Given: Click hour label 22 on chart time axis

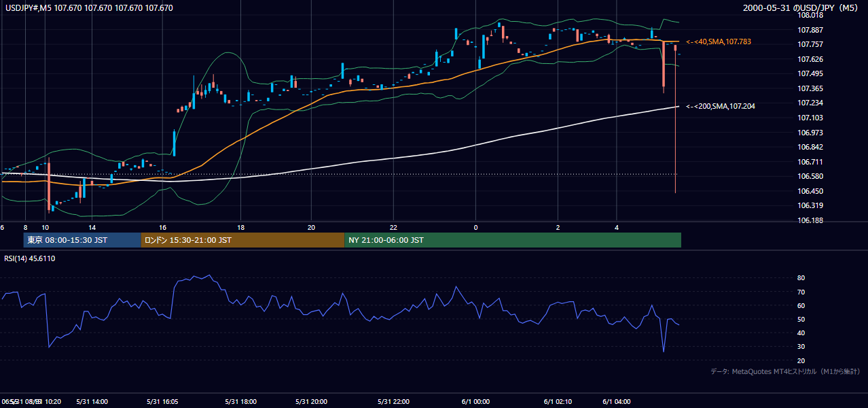Looking at the screenshot, I should point(393,227).
